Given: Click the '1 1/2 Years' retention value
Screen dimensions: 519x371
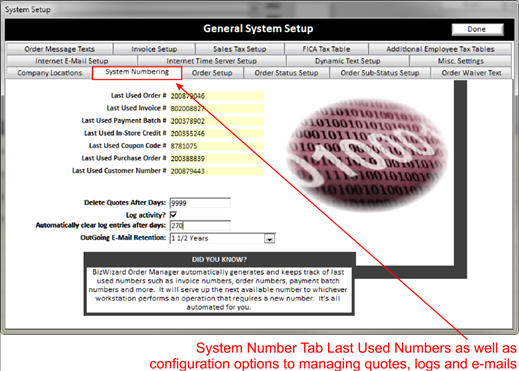Looking at the screenshot, I should pyautogui.click(x=190, y=238).
